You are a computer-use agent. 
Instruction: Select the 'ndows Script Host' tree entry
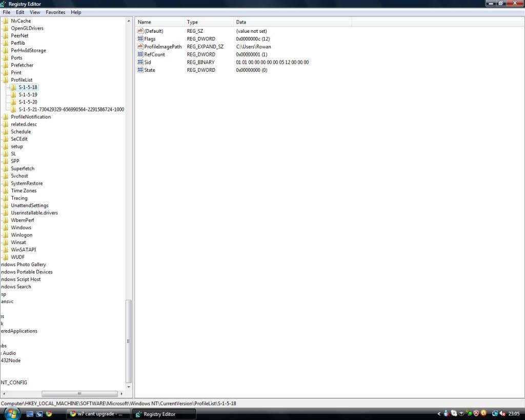click(21, 279)
